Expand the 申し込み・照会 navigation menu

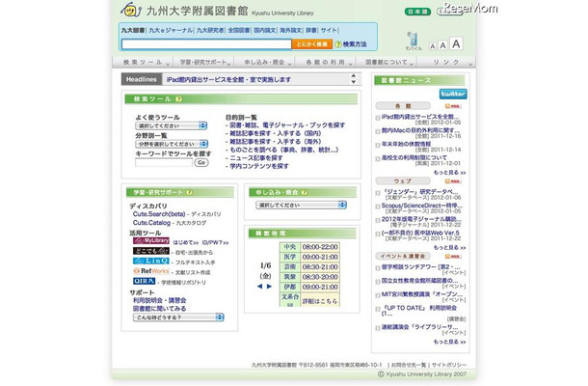(x=264, y=63)
